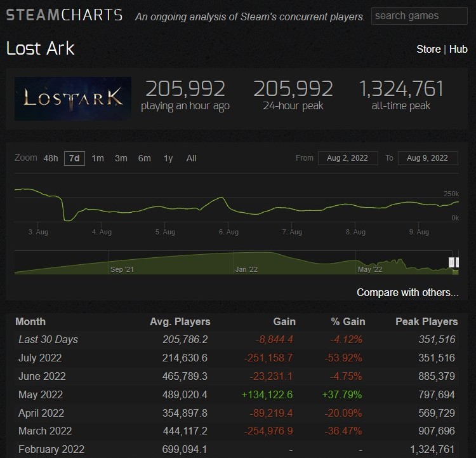The height and width of the screenshot is (458, 476).
Task: Click the Lost Ark page title
Action: point(41,48)
